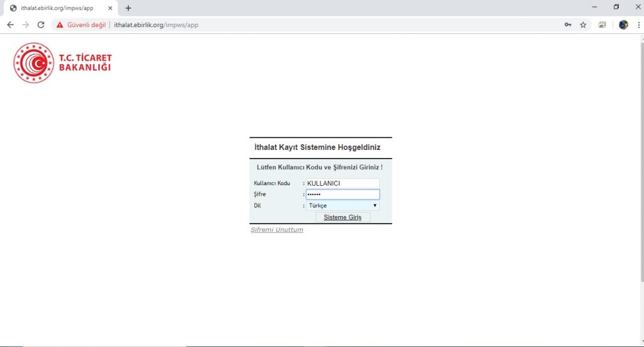Open Chrome three-dot menu
The image size is (644, 347).
click(x=637, y=25)
